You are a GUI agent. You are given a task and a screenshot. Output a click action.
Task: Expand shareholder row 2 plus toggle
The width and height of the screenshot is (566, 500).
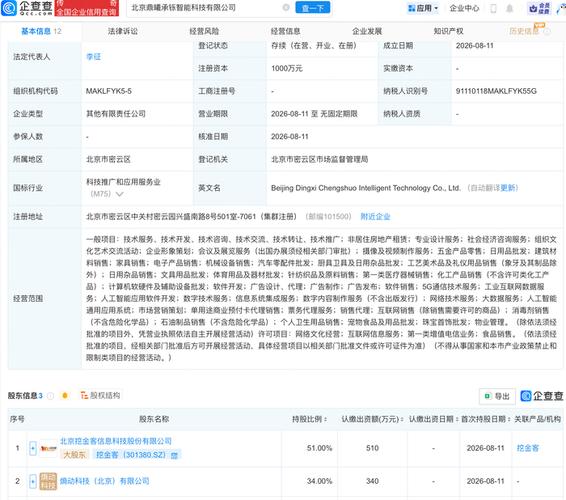(33, 481)
